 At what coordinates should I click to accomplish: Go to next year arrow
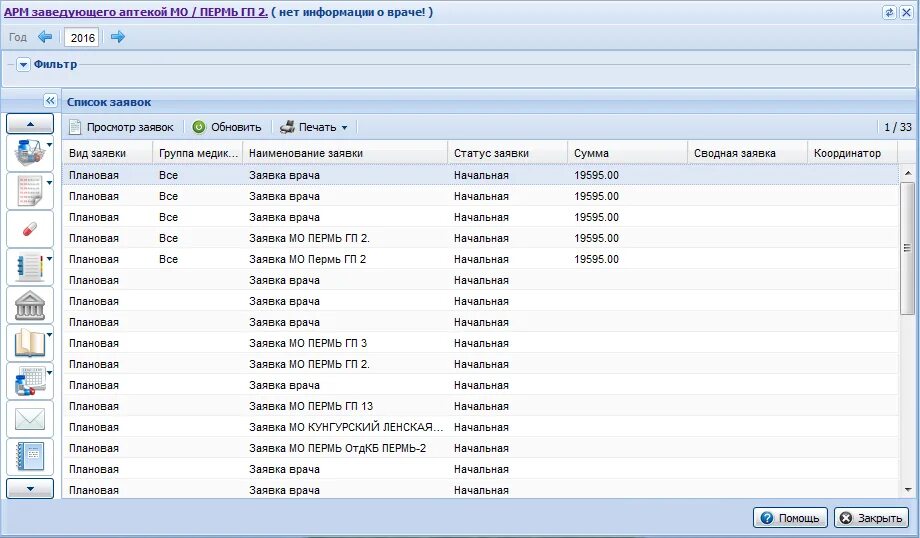[x=118, y=37]
